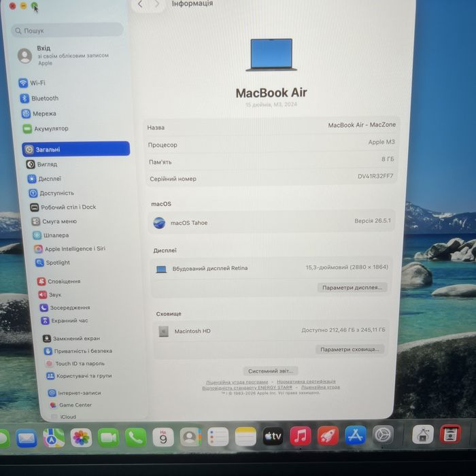Click the Параметри сховища button
Viewport: 476px width, 476px height.
point(350,349)
